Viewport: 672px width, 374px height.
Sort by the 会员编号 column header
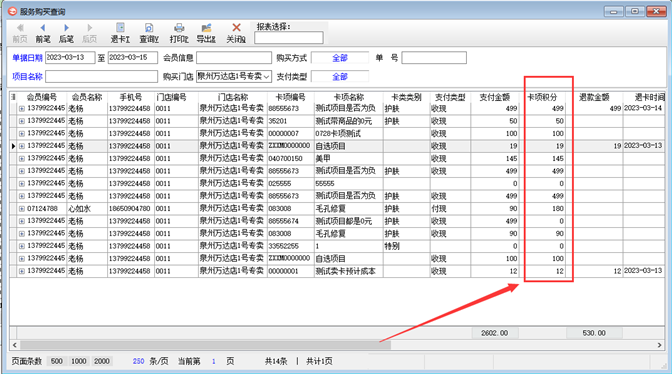pos(42,97)
